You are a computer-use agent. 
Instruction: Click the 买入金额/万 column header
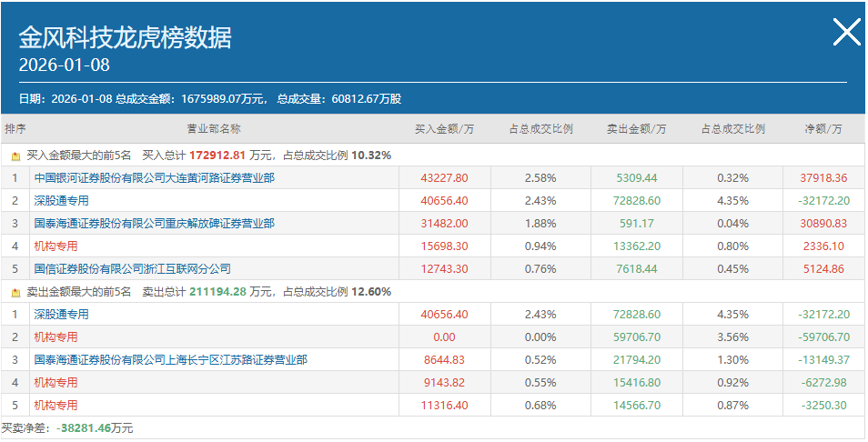coord(445,129)
